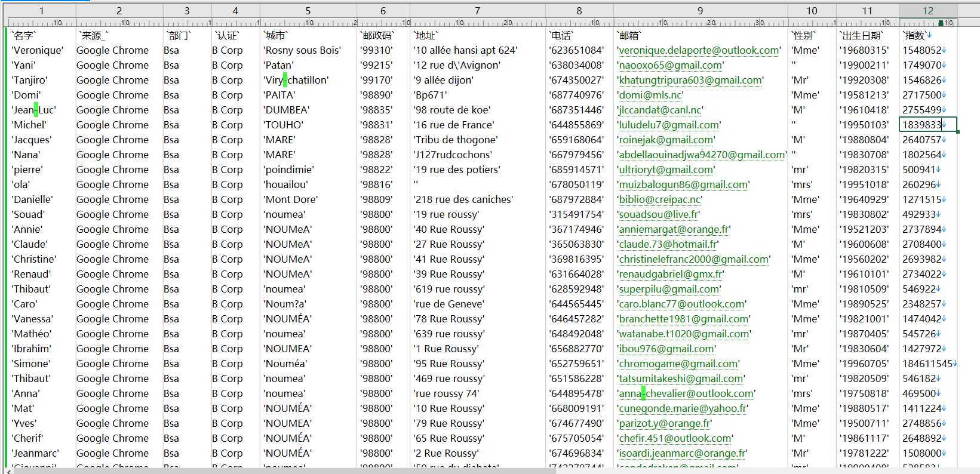Click the city cell 'Mont Dore'
This screenshot has width=980, height=474.
[x=291, y=199]
